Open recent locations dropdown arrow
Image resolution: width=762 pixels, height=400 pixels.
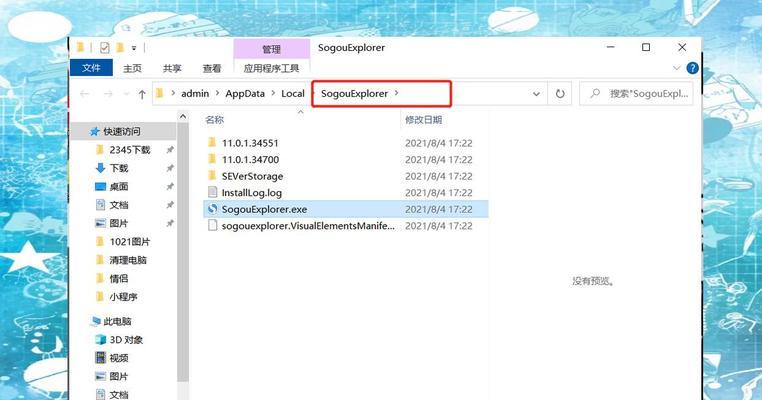(126, 94)
